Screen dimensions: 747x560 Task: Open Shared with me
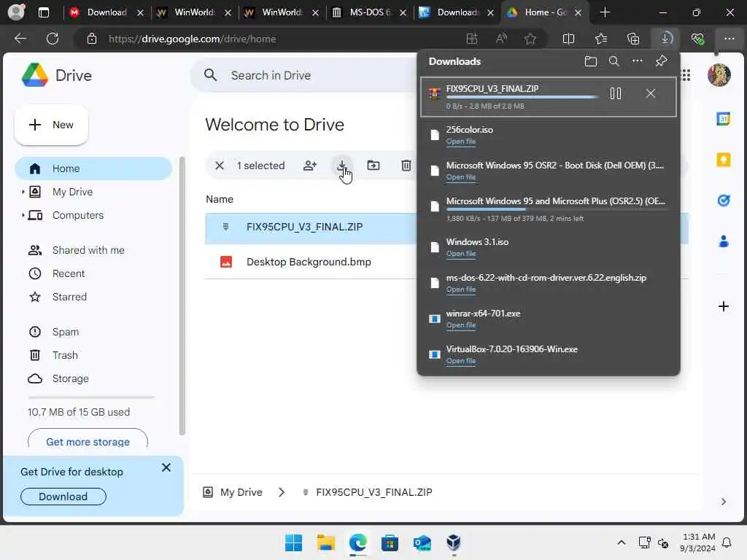click(88, 251)
